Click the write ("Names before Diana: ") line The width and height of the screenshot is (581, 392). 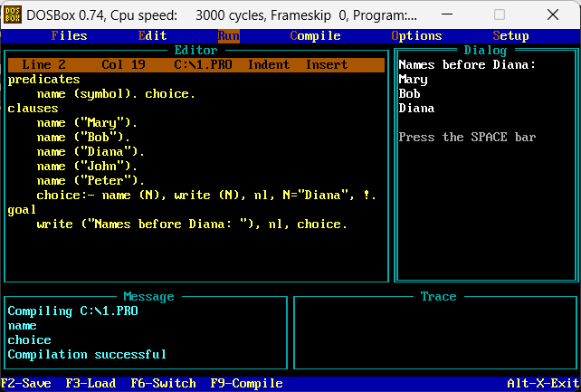[x=192, y=225]
